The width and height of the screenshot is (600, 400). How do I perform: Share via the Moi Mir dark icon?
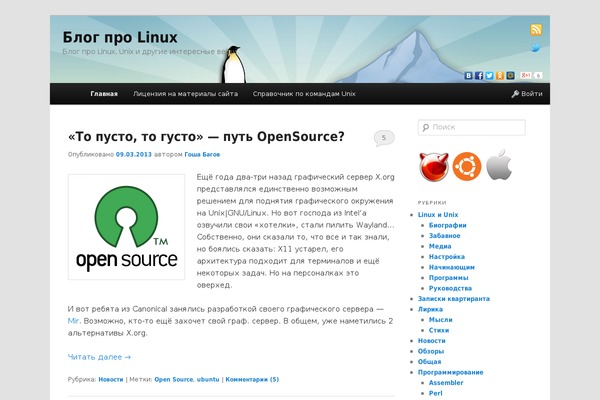[510, 75]
